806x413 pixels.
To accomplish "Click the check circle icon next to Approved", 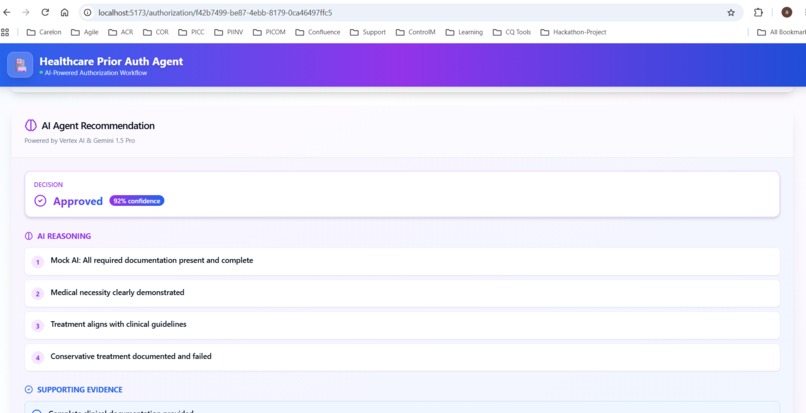I will [x=40, y=201].
